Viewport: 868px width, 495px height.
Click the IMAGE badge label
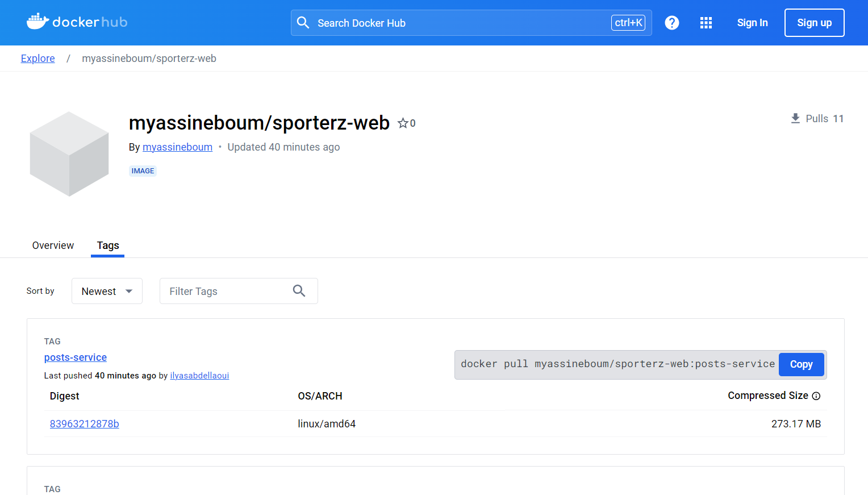(143, 171)
